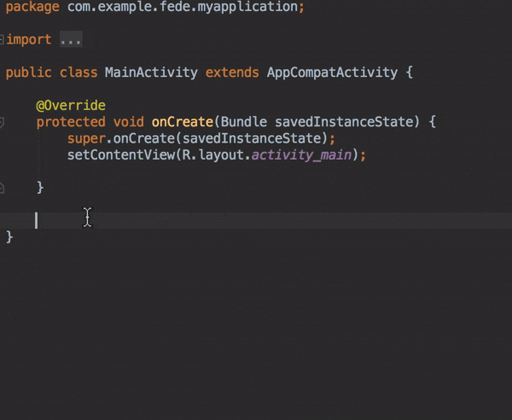The width and height of the screenshot is (512, 420).
Task: Click the setContentView method call
Action: [121, 155]
